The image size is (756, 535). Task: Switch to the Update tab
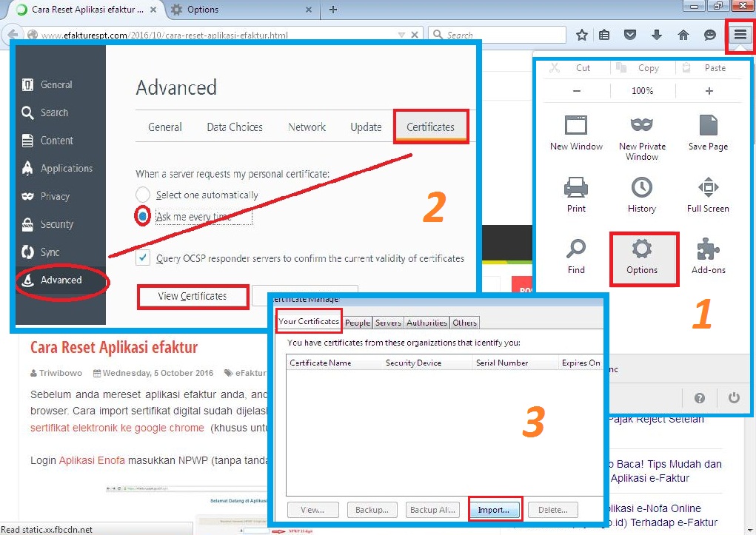366,127
